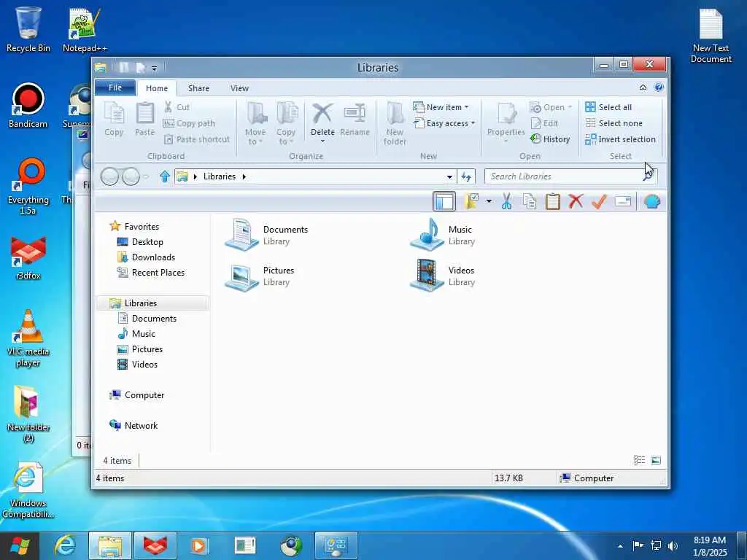747x560 pixels.
Task: Select Libraries in the navigation pane
Action: click(153, 303)
